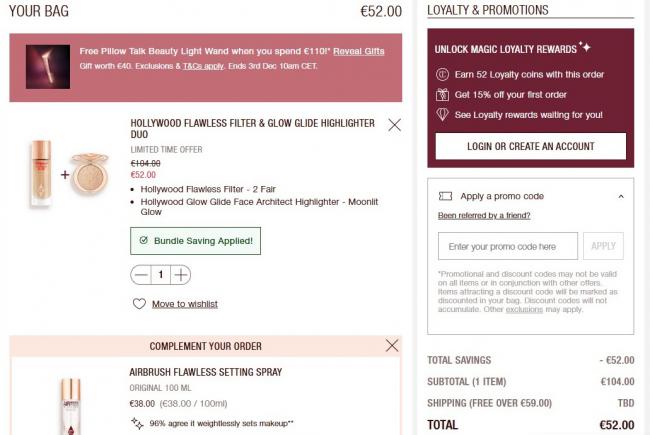Decrease item quantity with minus button
This screenshot has width=650, height=435.
[141, 274]
